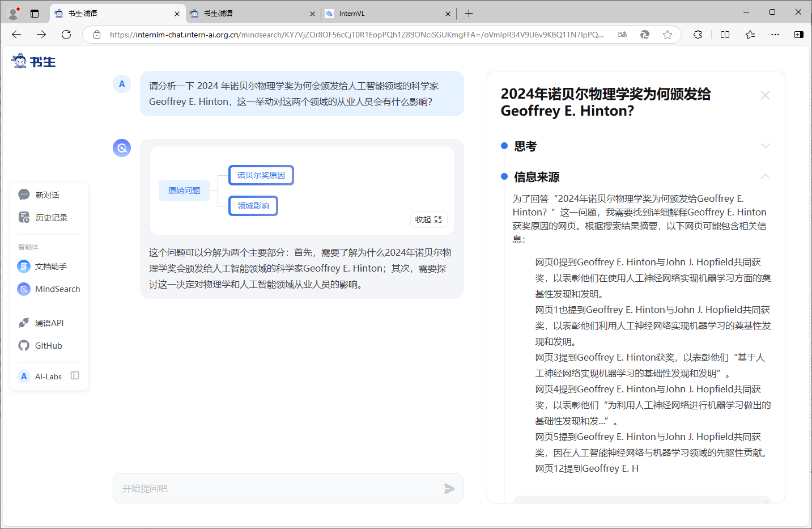Click the send arrow in the message box

pyautogui.click(x=449, y=488)
